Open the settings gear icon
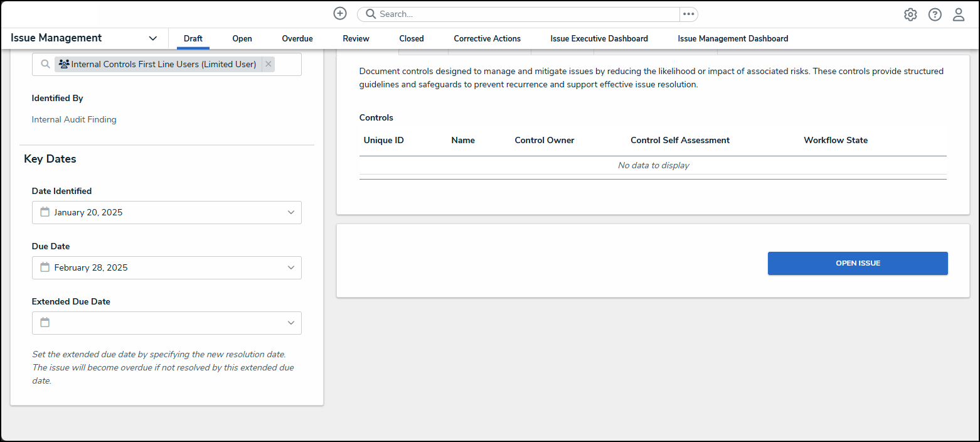 pos(910,14)
